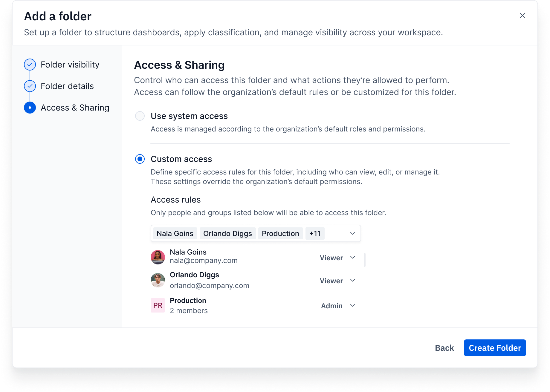The height and width of the screenshot is (392, 550).
Task: Click Orlando Diggs' profile avatar
Action: (x=158, y=280)
